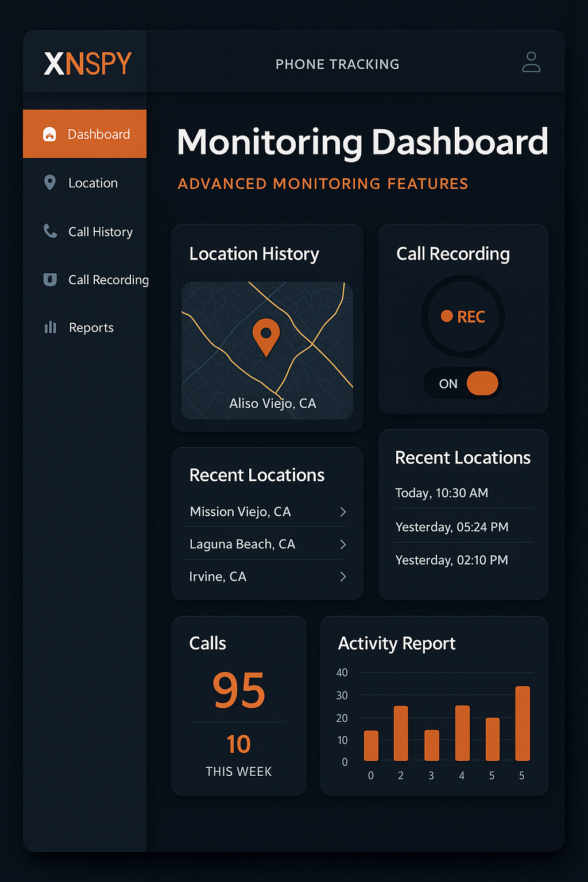Click the XNSPY logo
This screenshot has height=882, width=588.
coord(88,64)
